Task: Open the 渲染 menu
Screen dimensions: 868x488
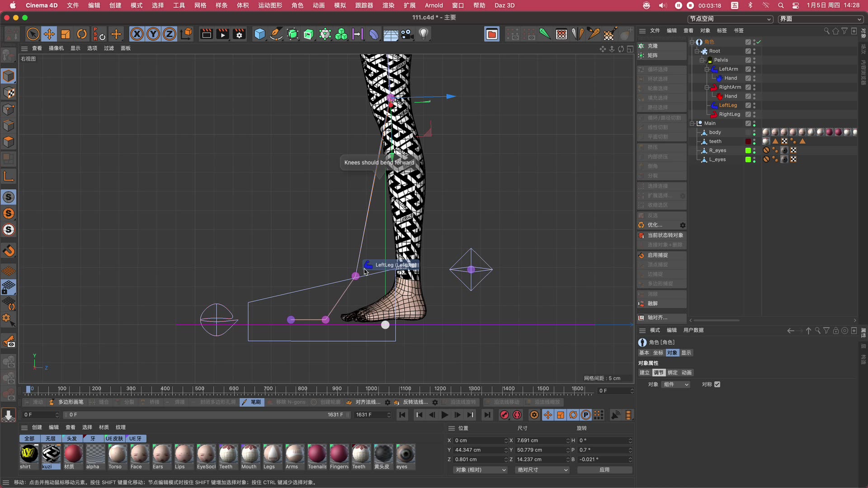Action: coord(387,5)
